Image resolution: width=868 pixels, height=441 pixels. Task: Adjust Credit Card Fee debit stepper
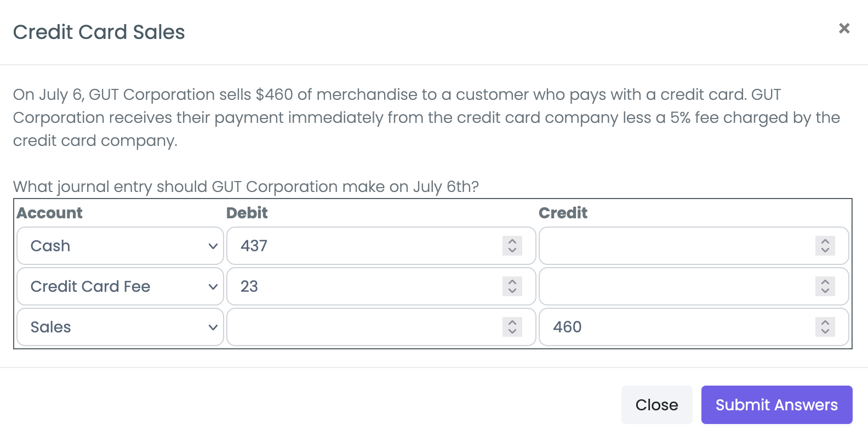[512, 286]
